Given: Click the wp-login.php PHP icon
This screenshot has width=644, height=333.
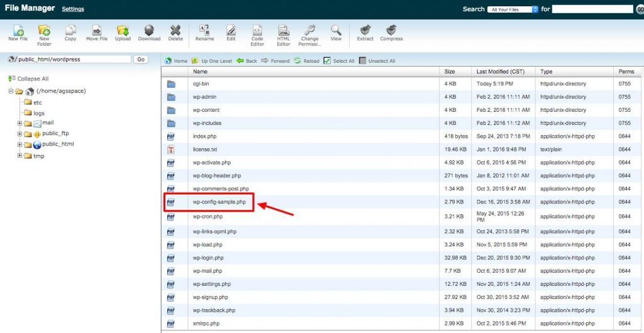Looking at the screenshot, I should point(171,258).
